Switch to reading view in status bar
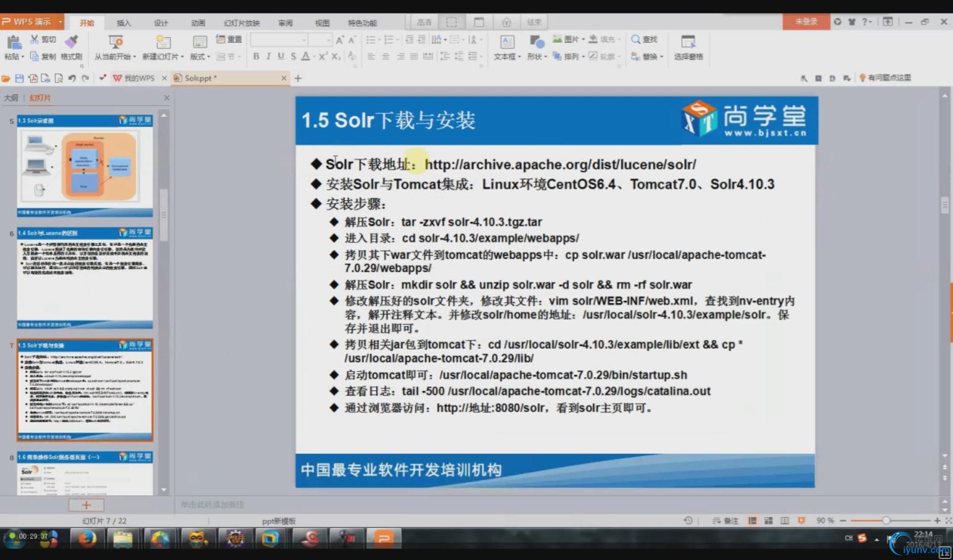The height and width of the screenshot is (560, 953). click(784, 520)
